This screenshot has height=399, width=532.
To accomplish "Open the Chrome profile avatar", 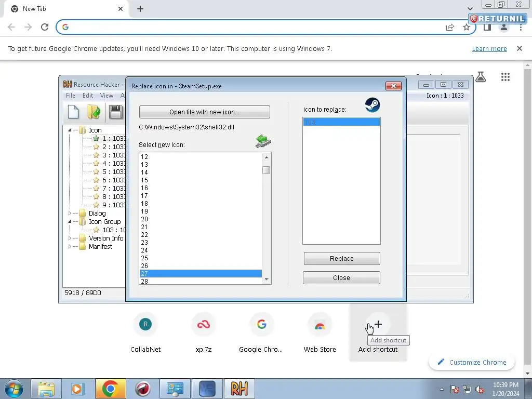I will pyautogui.click(x=504, y=27).
